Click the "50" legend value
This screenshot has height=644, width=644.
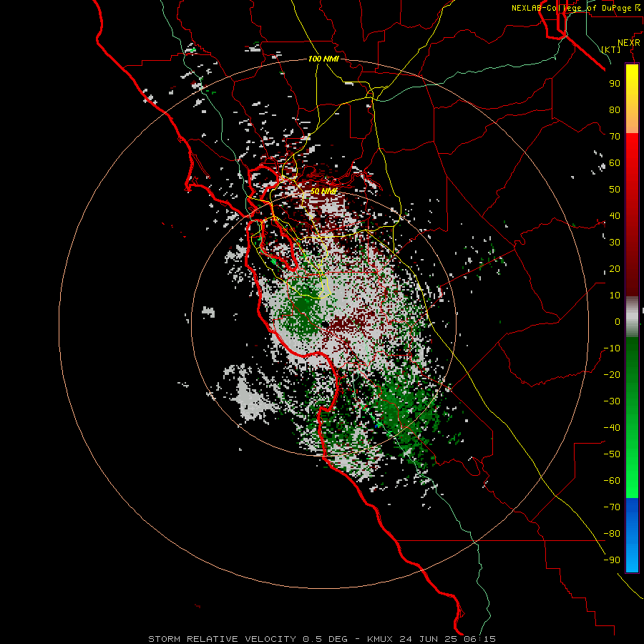point(615,190)
